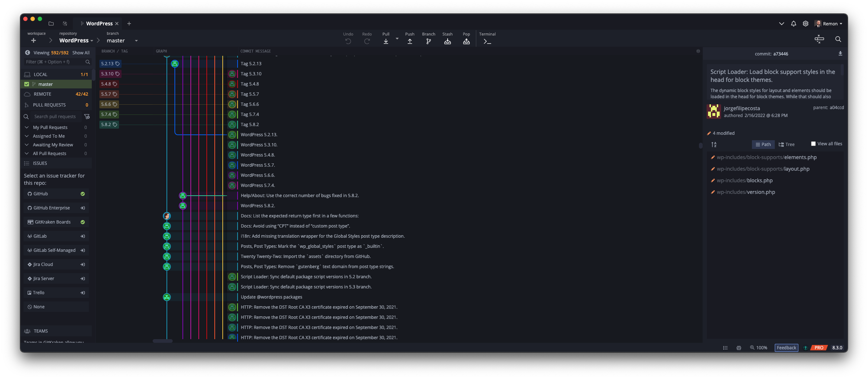Open the Terminal icon
Screen dimensions: 868x379
point(487,41)
